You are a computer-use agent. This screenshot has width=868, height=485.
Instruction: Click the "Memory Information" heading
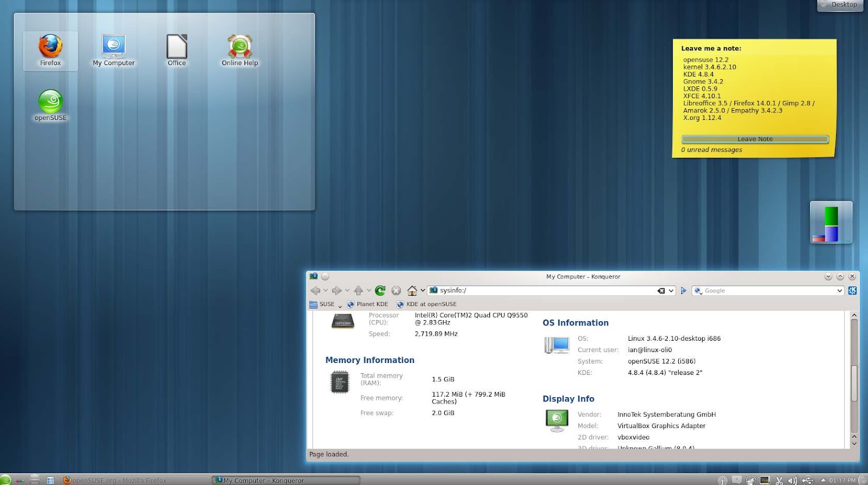(370, 360)
